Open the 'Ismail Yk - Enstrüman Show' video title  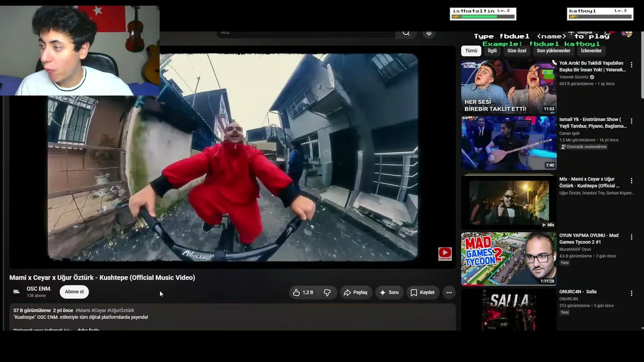click(x=593, y=123)
